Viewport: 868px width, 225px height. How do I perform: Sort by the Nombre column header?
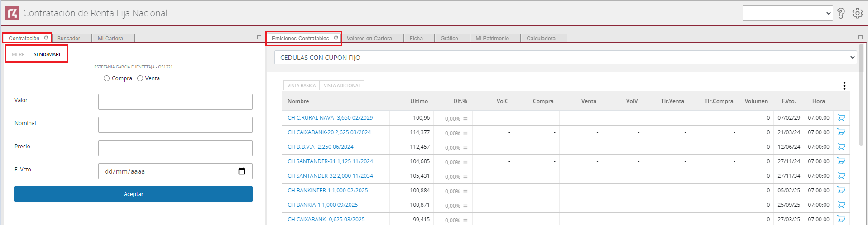click(x=298, y=101)
